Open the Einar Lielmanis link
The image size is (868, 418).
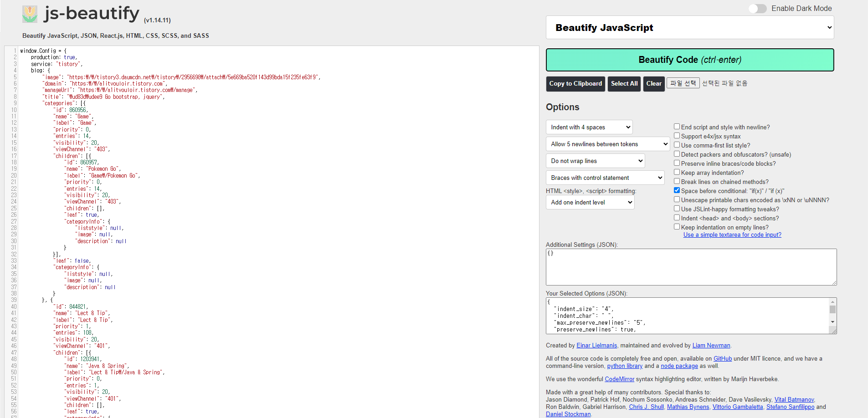tap(597, 346)
